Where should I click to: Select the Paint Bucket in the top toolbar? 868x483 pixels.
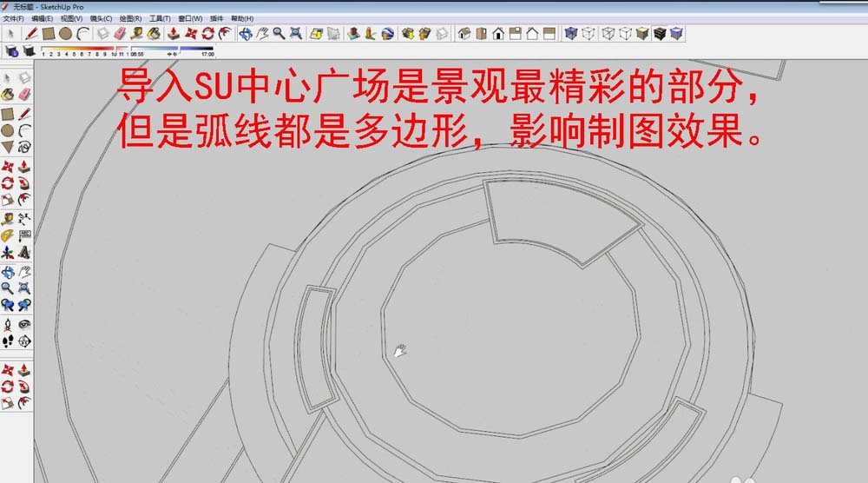154,34
